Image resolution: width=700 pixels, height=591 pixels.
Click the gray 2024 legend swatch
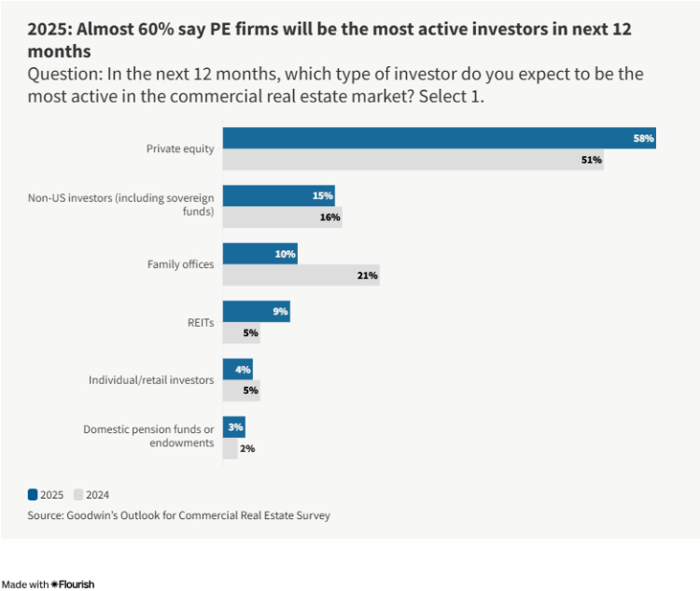coord(78,495)
